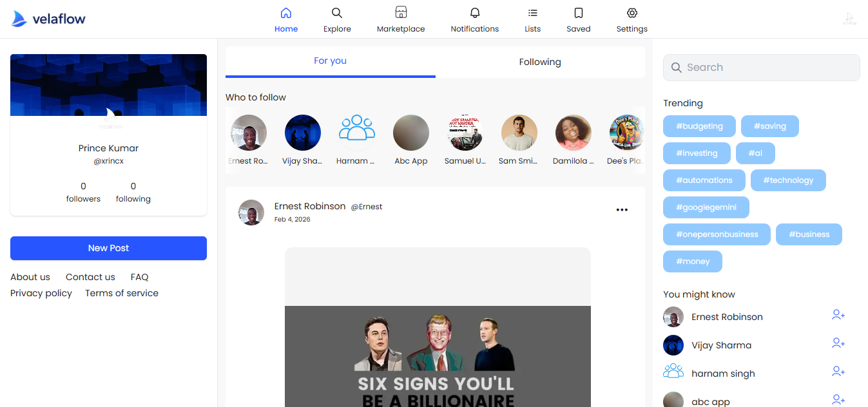Select the #investing trending tag
This screenshot has width=868, height=407.
697,153
